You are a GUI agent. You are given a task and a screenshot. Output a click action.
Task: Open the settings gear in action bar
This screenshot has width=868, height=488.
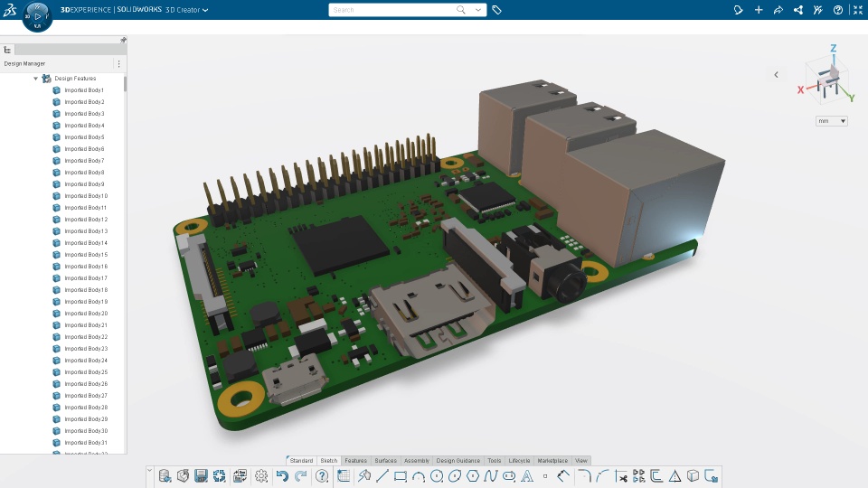click(261, 476)
